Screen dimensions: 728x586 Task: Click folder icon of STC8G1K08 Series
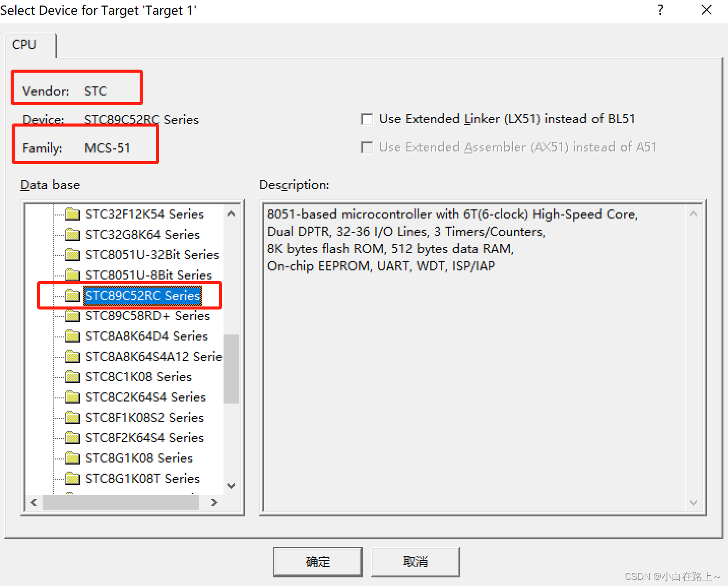(x=73, y=458)
